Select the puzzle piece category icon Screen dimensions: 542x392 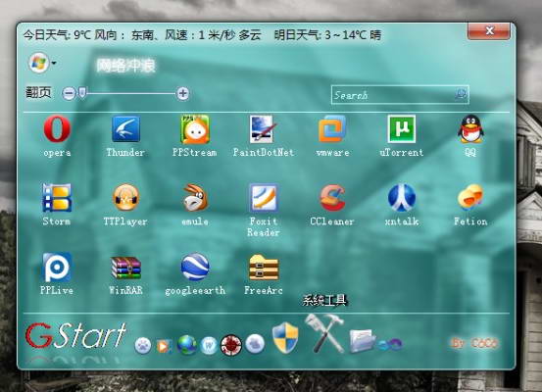pyautogui.click(x=255, y=344)
